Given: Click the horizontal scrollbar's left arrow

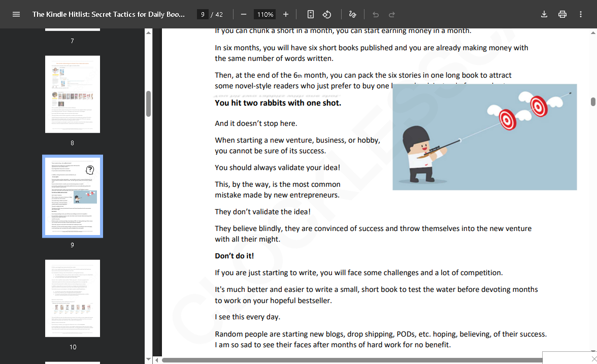Looking at the screenshot, I should 157,360.
